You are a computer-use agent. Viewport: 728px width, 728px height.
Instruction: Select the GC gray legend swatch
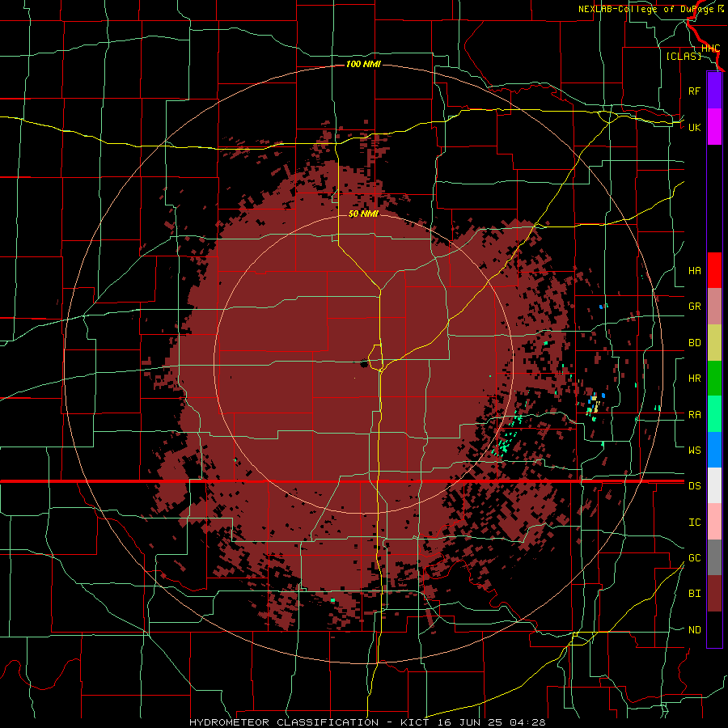coord(714,557)
